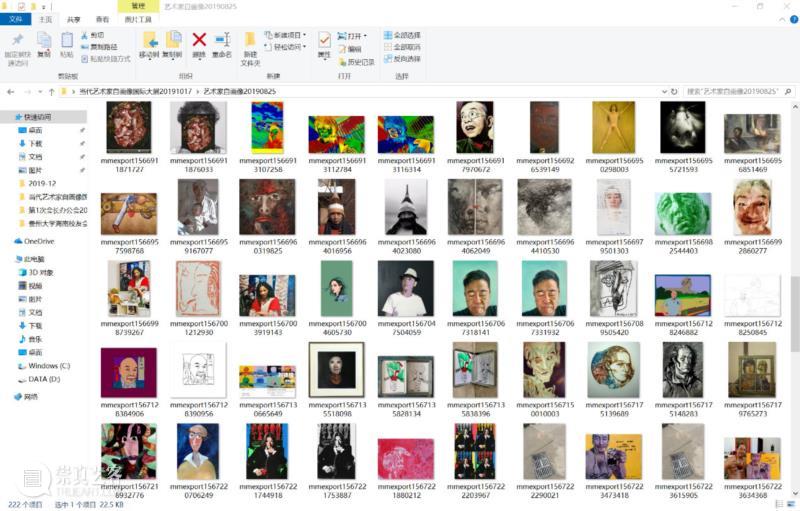Expand the 打开 open dropdown

click(x=365, y=36)
